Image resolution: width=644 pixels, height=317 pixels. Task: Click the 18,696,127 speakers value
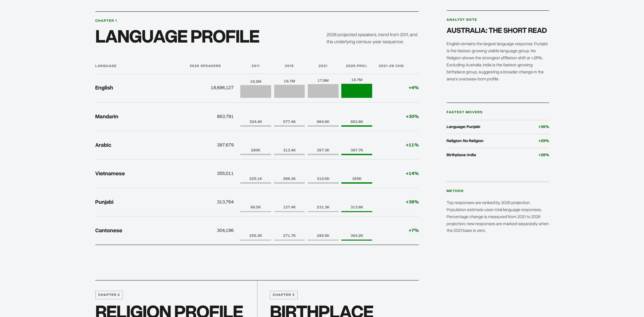(222, 88)
